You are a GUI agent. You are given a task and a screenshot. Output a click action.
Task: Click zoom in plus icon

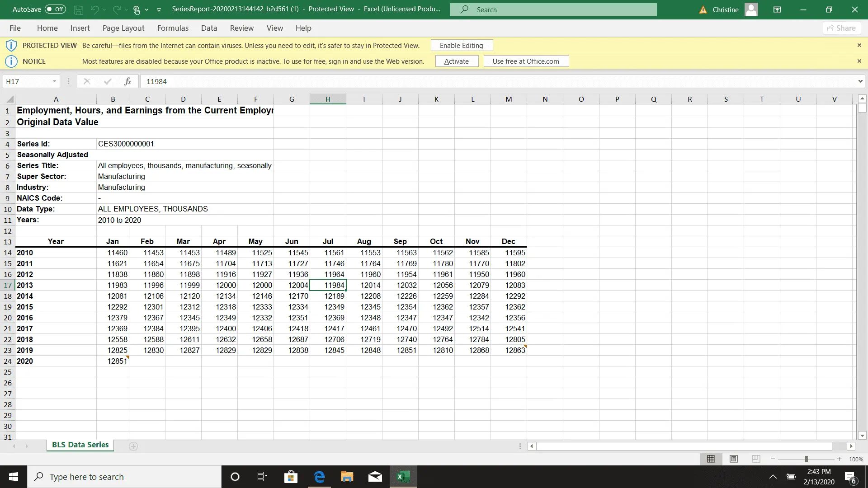pyautogui.click(x=839, y=459)
